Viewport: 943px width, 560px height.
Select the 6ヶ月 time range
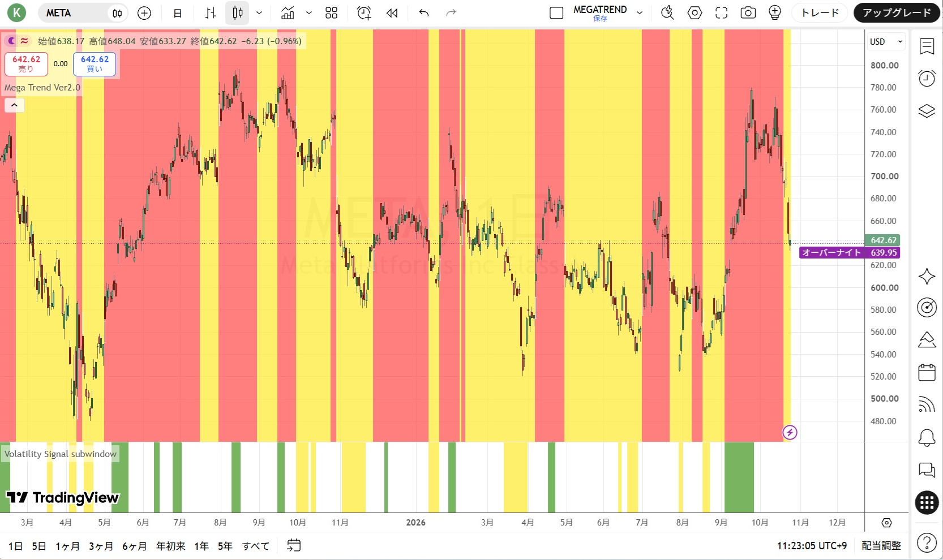coord(134,546)
